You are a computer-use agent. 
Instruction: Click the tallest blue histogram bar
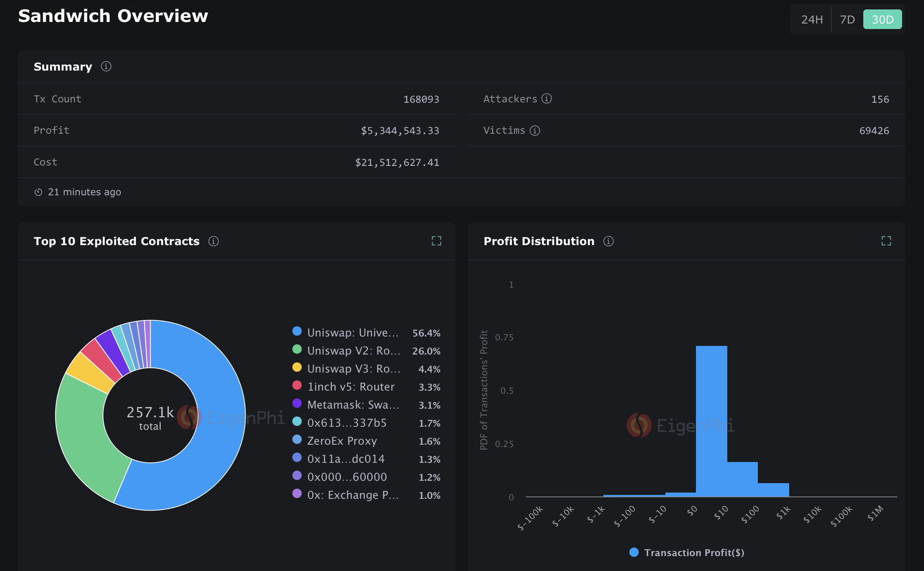pyautogui.click(x=711, y=421)
